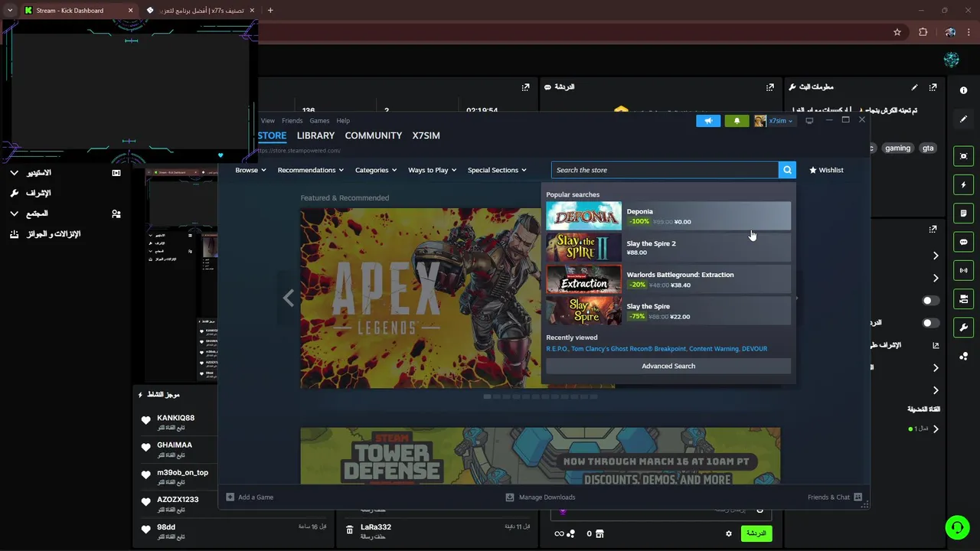Select Slay the Spire 2 search result
This screenshot has height=551, width=980.
coord(668,247)
